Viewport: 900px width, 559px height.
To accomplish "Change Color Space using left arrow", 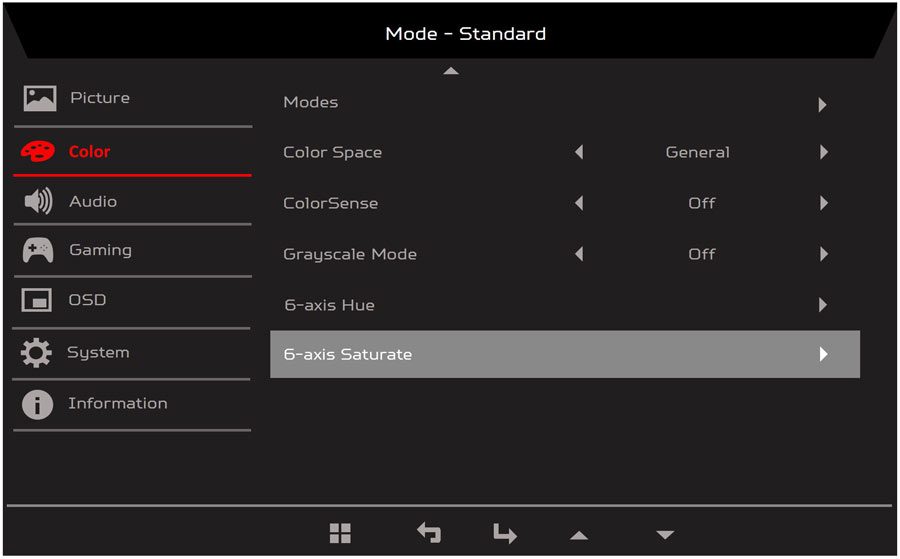I will [579, 152].
